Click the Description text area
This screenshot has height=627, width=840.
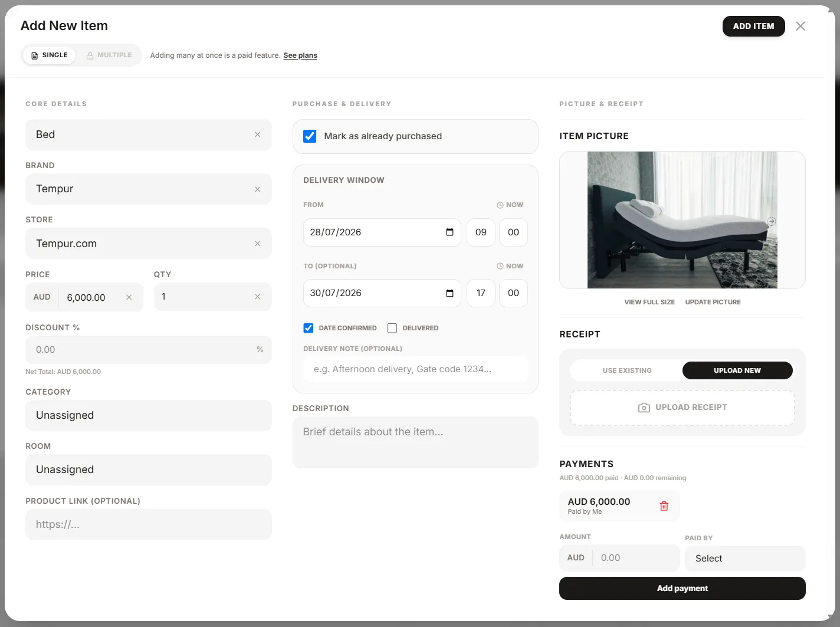(416, 442)
